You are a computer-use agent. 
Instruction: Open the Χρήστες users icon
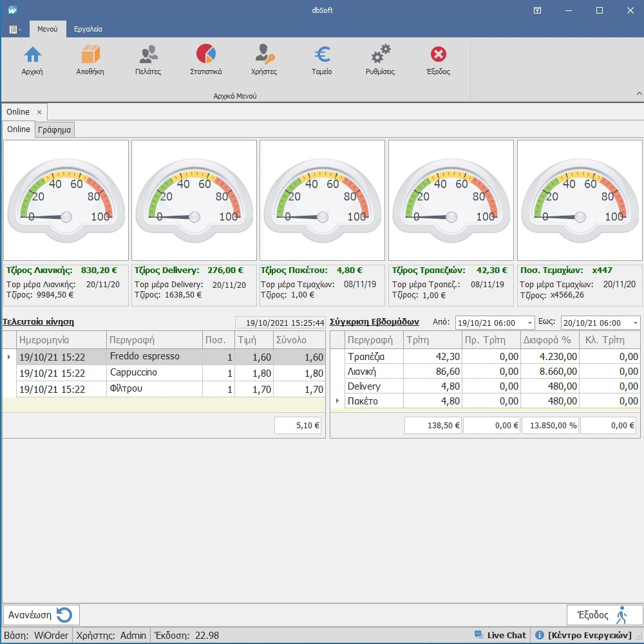263,55
